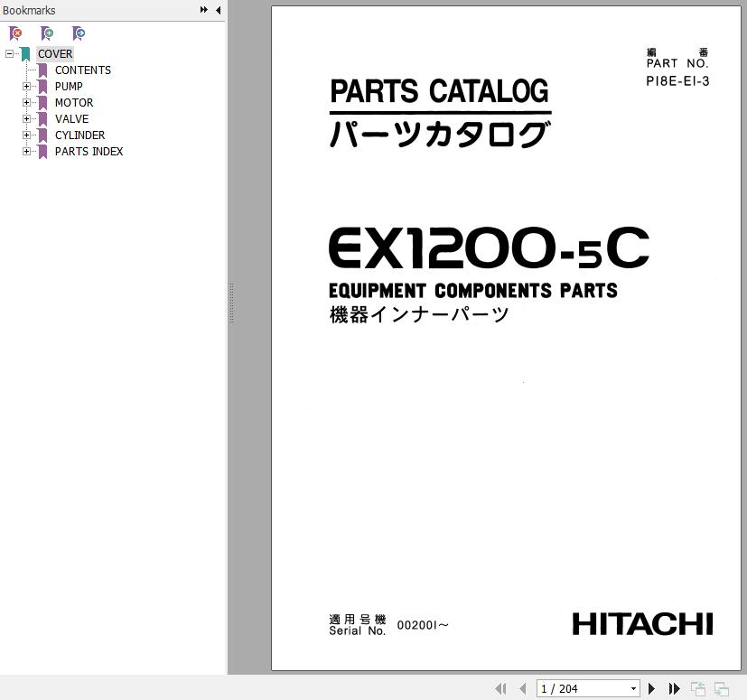The image size is (747, 700).
Task: Collapse the Bookmarks panel with left arrow
Action: [x=219, y=10]
